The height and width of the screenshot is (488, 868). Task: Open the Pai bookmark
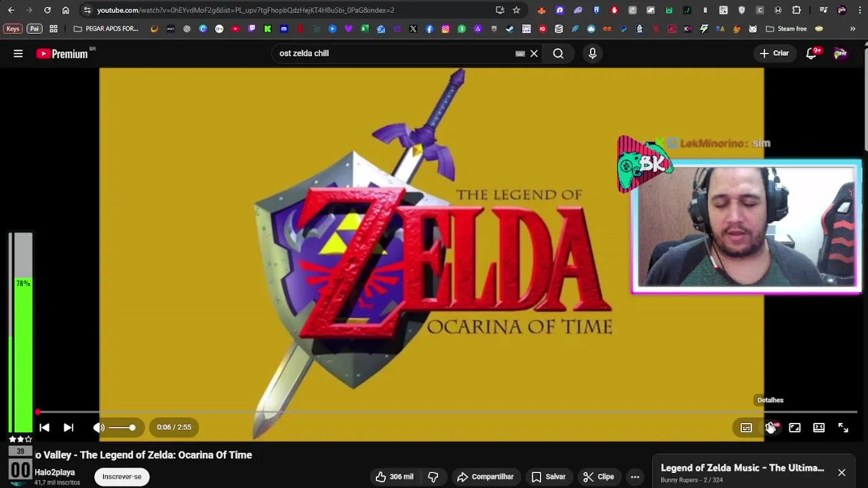click(x=35, y=29)
